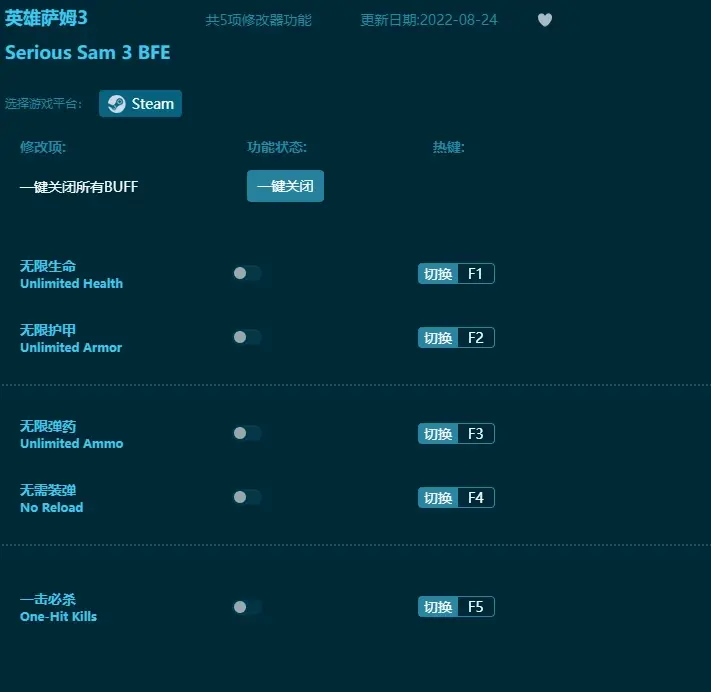Click the F4 hotkey field
Image resolution: width=711 pixels, height=692 pixels.
[476, 497]
